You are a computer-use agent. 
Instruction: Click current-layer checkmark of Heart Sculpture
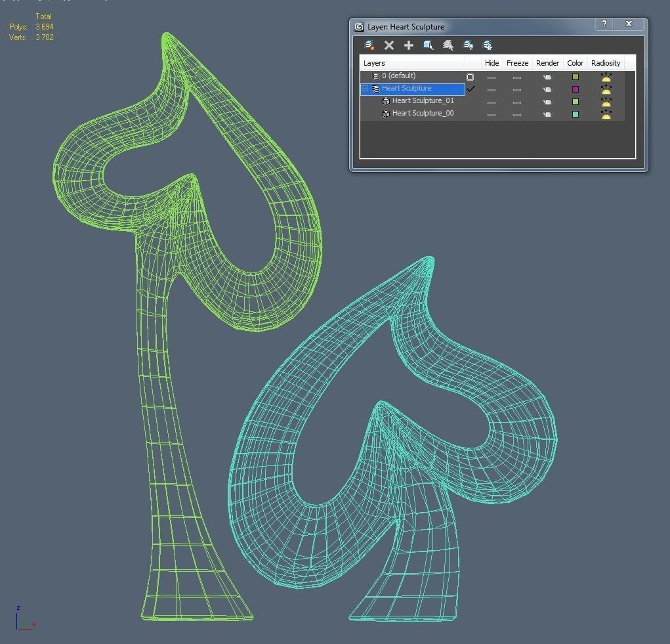pos(471,89)
